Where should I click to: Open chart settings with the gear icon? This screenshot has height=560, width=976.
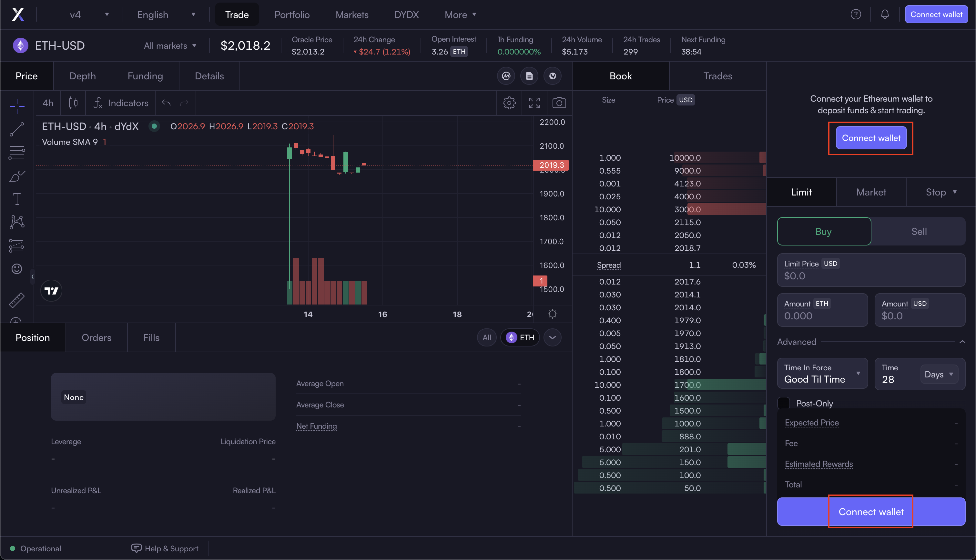[x=509, y=103]
